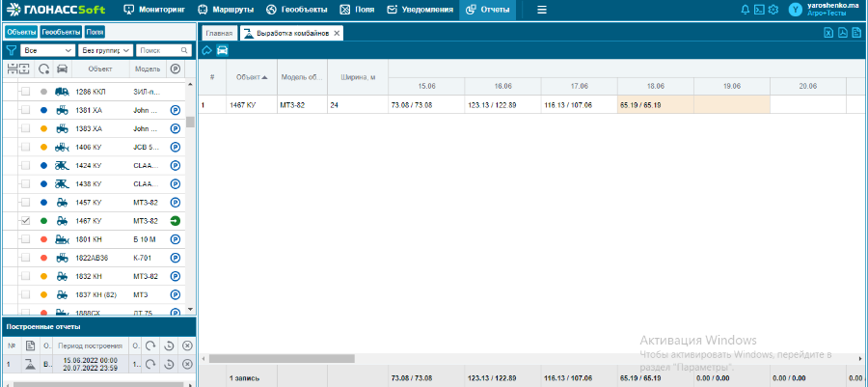Check the box for 1406 КУ
868x387 pixels.
coord(26,147)
